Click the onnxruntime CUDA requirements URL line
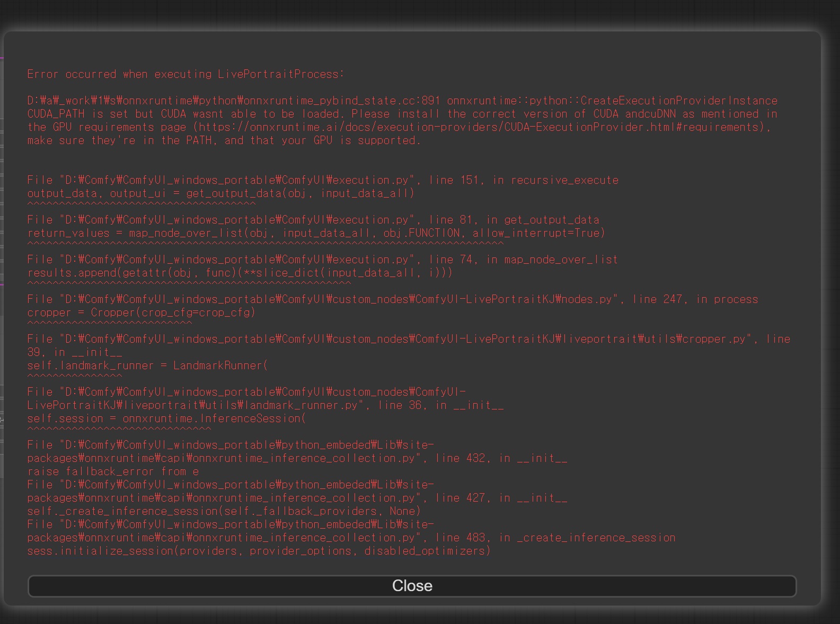This screenshot has width=840, height=624. 399,127
